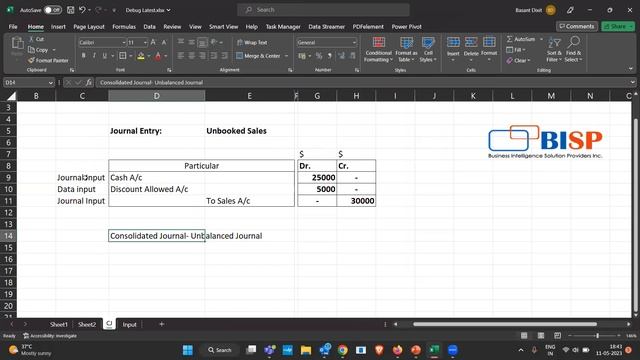Select cell containing 30000
Viewport: 640px width, 360px height.
356,201
